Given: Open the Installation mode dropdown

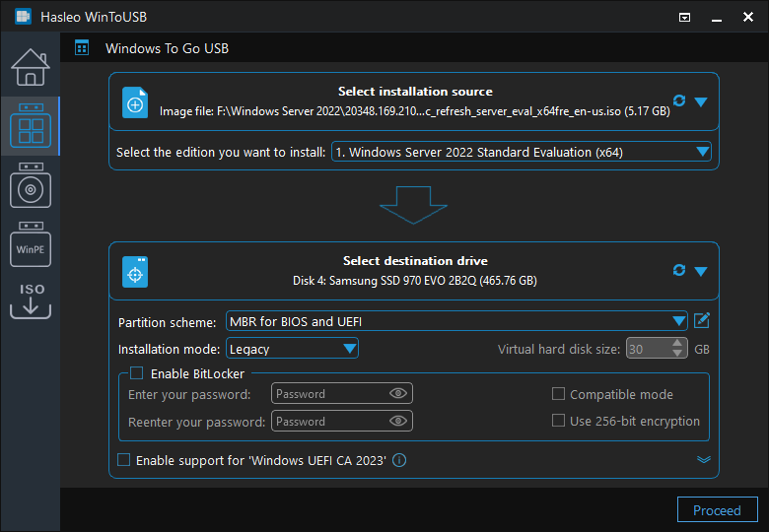Looking at the screenshot, I should [x=292, y=349].
